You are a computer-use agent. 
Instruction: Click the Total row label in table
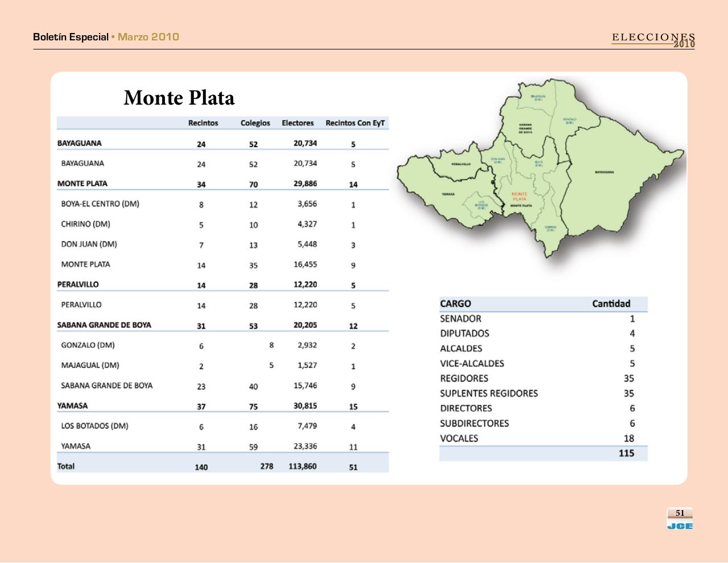[66, 466]
